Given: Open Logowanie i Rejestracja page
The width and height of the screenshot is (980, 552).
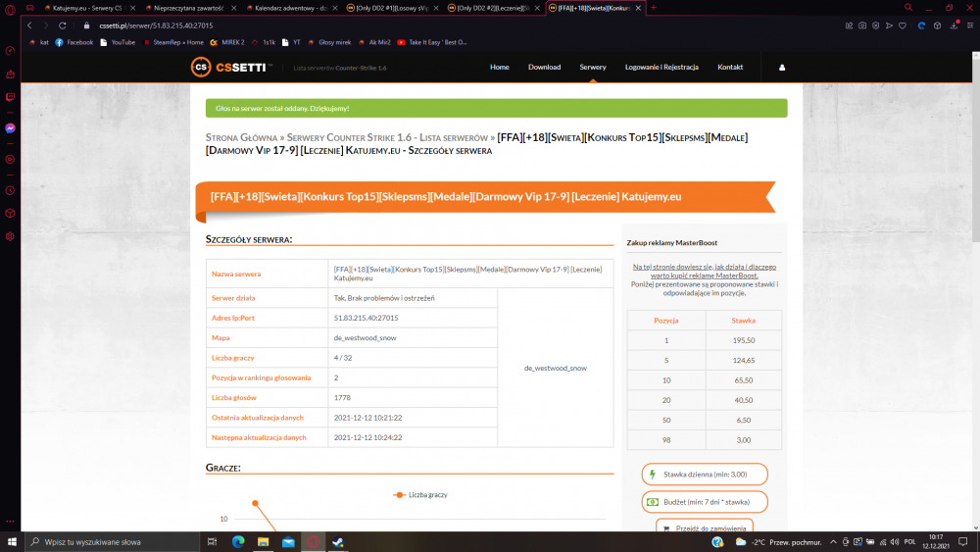Looking at the screenshot, I should tap(661, 67).
